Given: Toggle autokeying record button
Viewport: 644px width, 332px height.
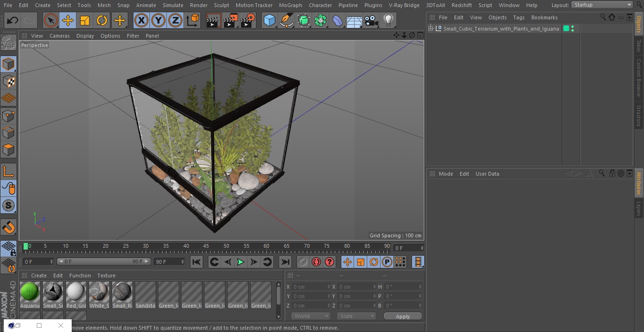Looking at the screenshot, I should point(316,262).
